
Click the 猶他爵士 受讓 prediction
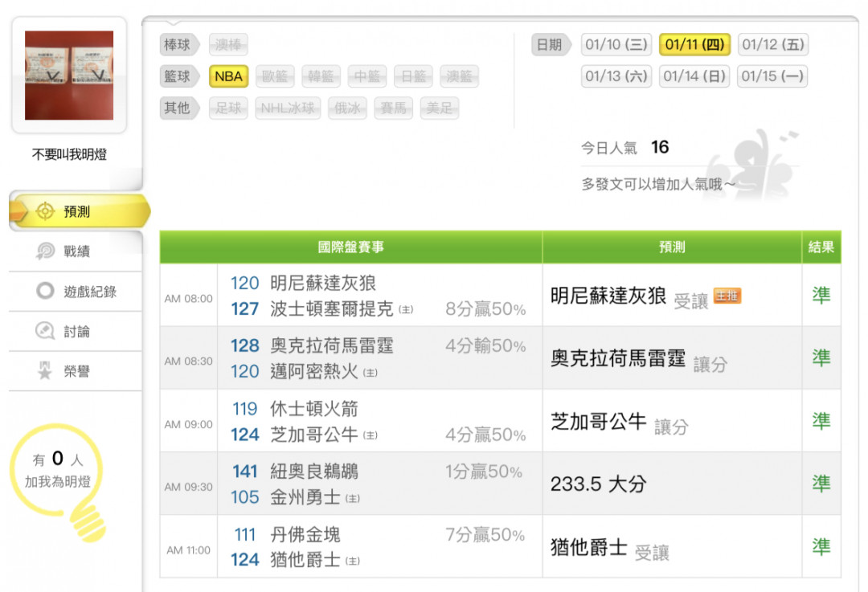pos(609,548)
